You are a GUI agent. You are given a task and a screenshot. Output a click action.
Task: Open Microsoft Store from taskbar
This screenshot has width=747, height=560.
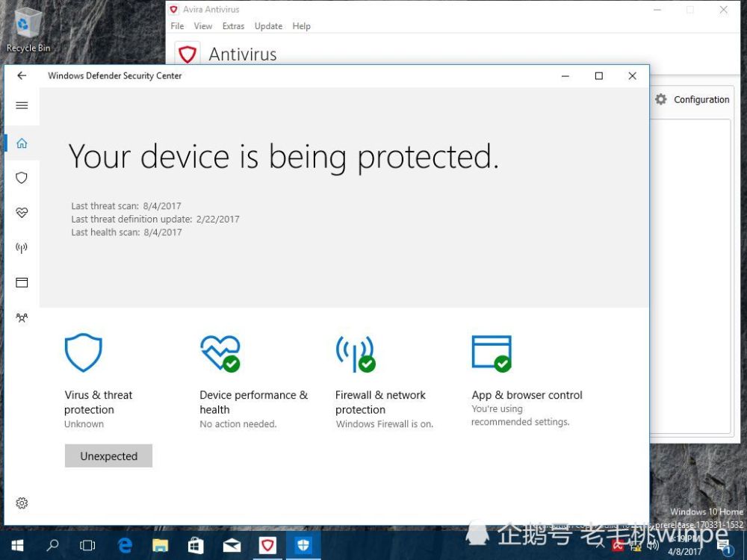click(196, 546)
